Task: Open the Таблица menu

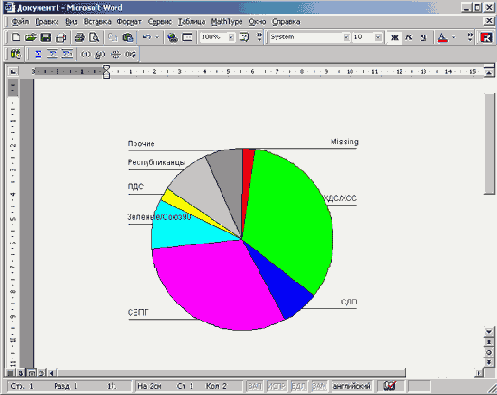Action: point(191,22)
